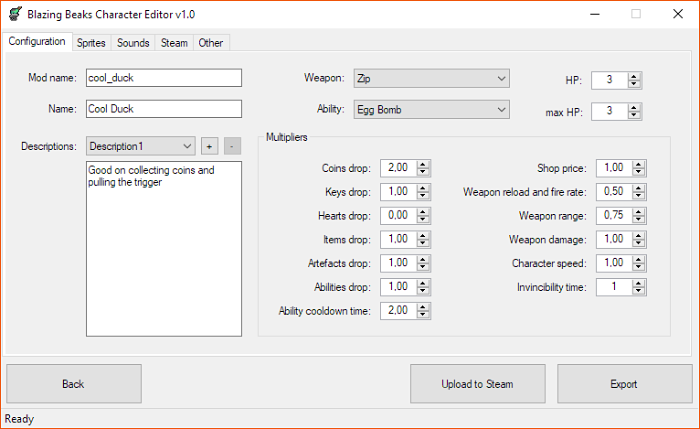
Task: Increase Artefacts drop multiplier
Action: pos(423,259)
